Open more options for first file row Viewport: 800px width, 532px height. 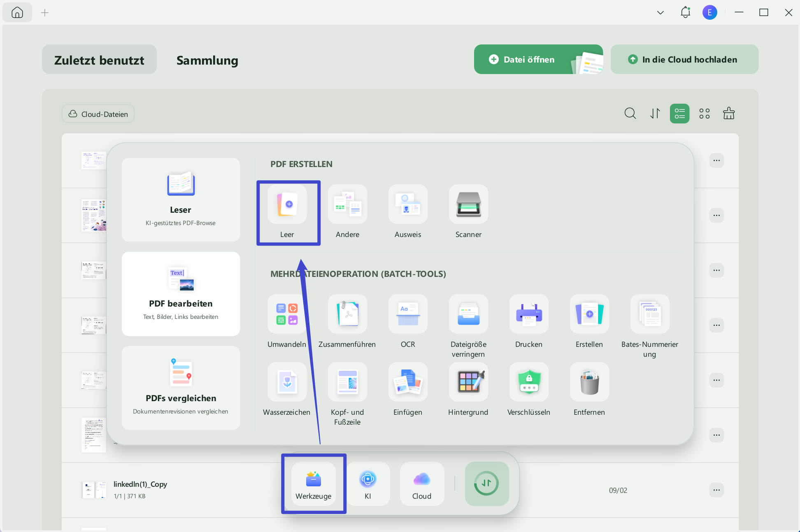(x=716, y=160)
